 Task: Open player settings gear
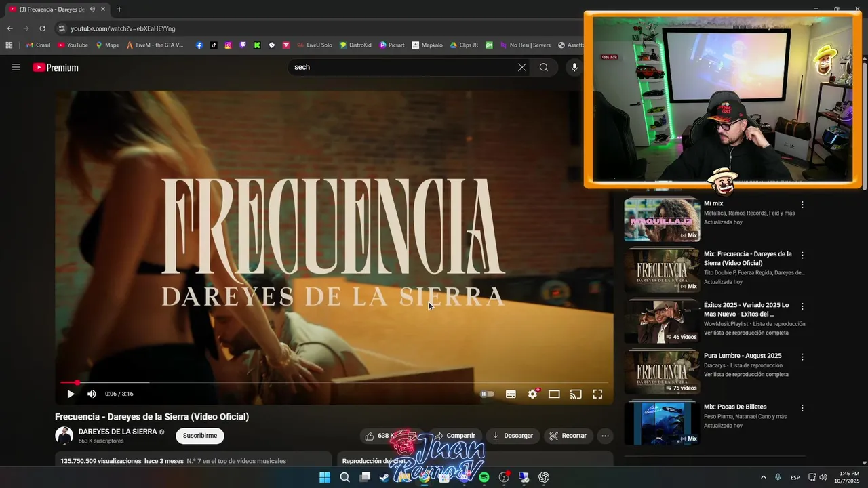(x=533, y=394)
